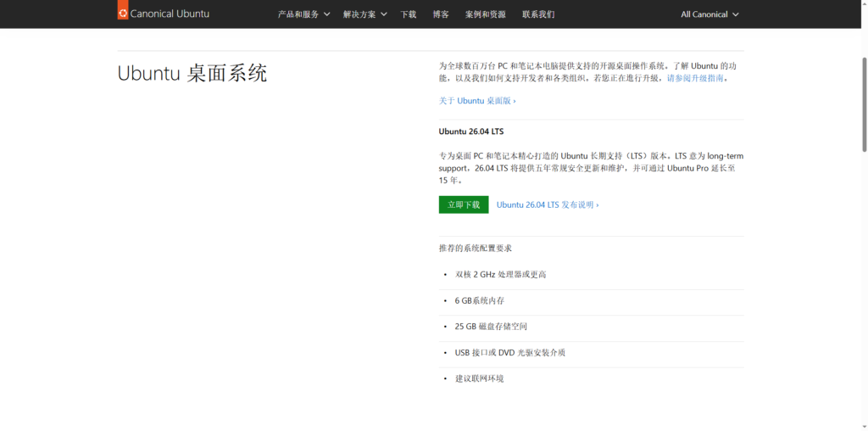
Task: Click the USB 接口或 DVD 光驱安装介质 item
Action: pos(510,352)
